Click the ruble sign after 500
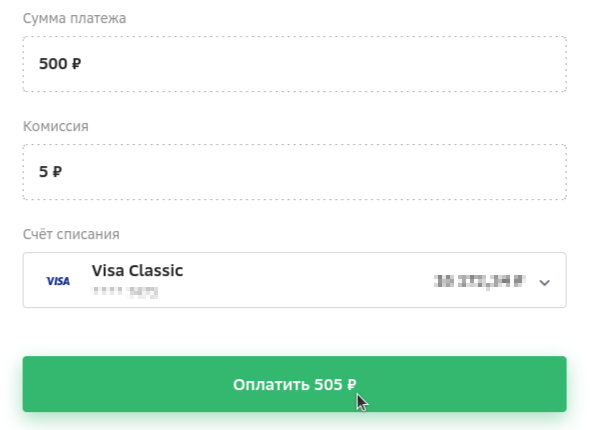Screen dimensions: 590x430 pyautogui.click(x=76, y=64)
